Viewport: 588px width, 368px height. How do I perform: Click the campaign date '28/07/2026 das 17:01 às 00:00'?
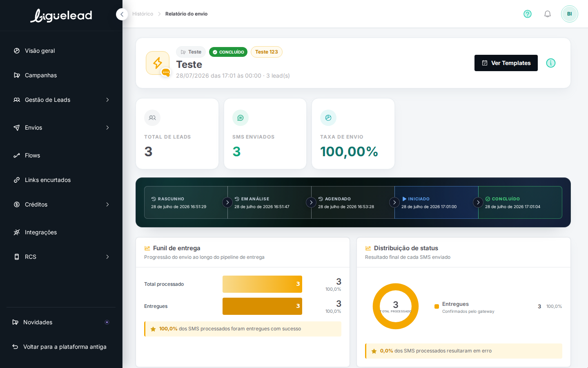click(218, 76)
